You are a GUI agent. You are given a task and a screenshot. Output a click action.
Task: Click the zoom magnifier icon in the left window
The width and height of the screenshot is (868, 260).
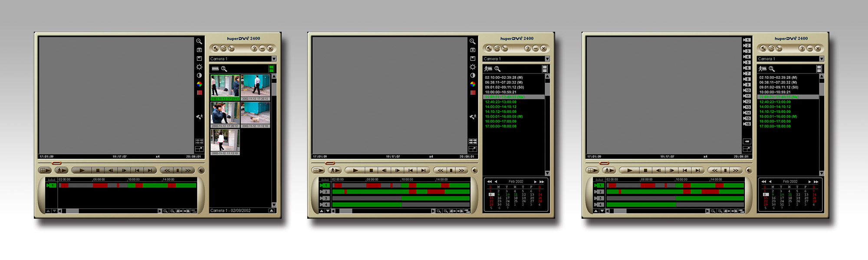click(199, 41)
